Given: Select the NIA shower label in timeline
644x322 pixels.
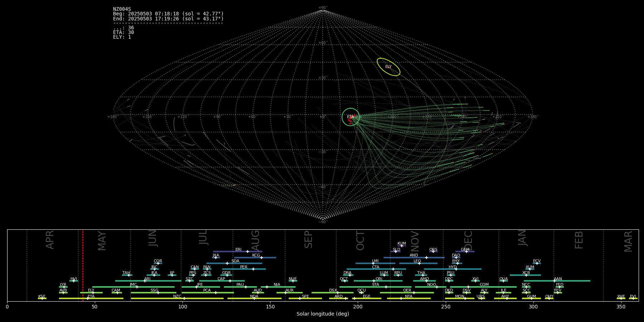Looking at the screenshot, I should tap(277, 285).
